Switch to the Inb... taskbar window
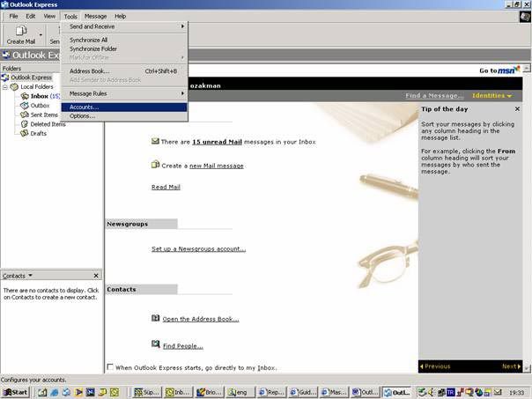This screenshot has width=532, height=399. (x=179, y=393)
